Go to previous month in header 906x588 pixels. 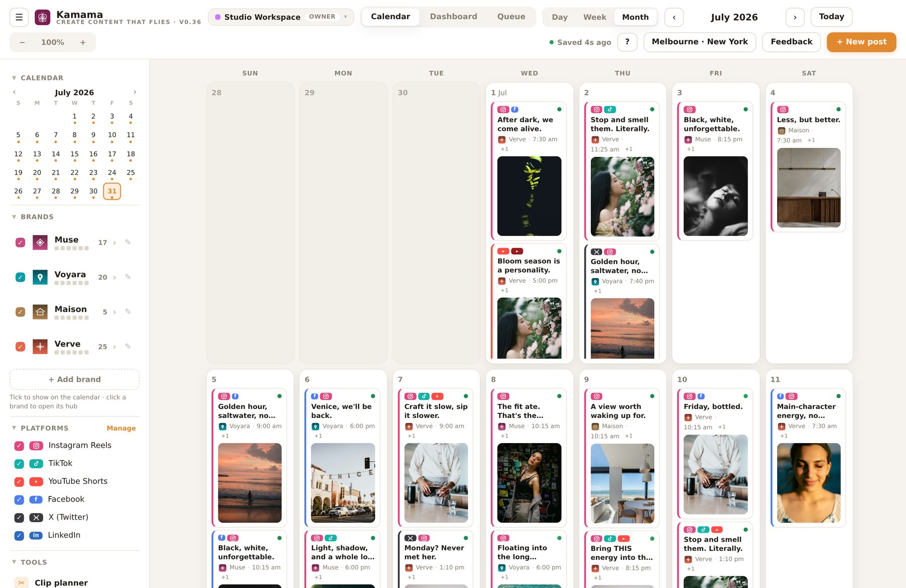coord(674,17)
